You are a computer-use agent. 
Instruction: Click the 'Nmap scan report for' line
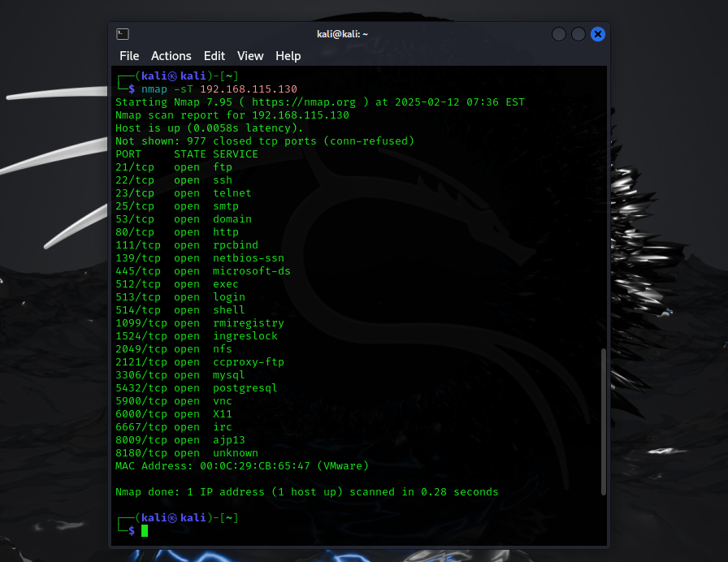pos(232,115)
